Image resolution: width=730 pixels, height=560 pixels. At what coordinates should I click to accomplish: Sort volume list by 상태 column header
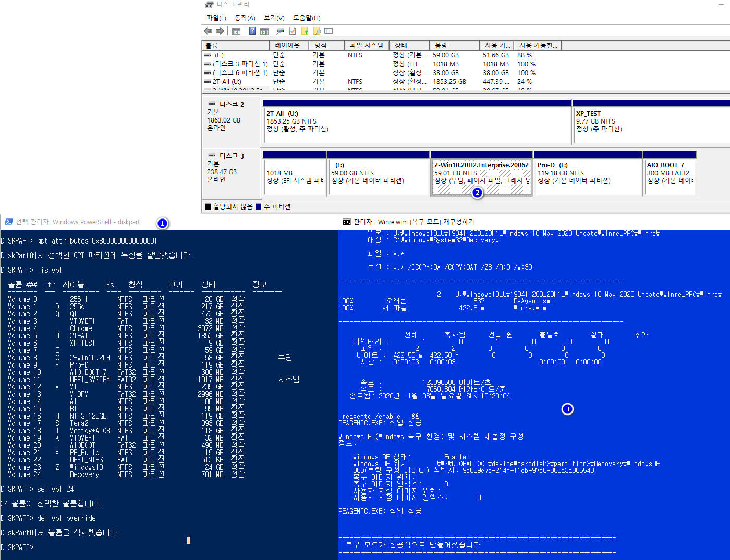(409, 45)
